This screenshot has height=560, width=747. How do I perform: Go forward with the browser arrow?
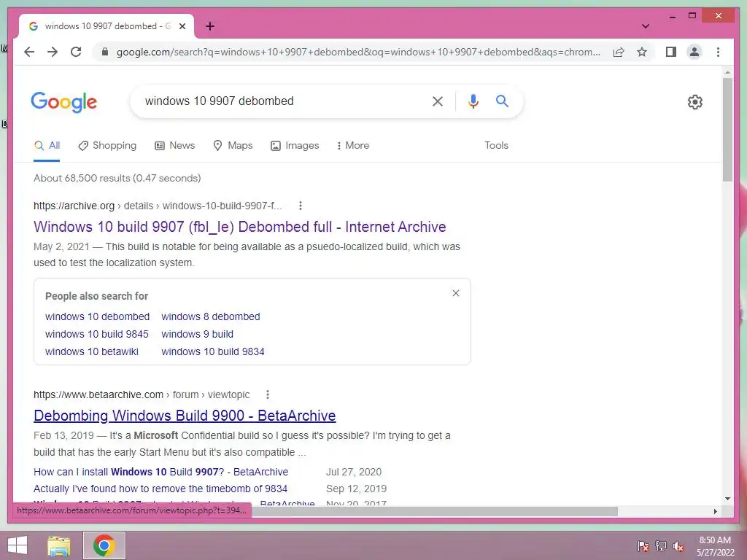click(53, 52)
